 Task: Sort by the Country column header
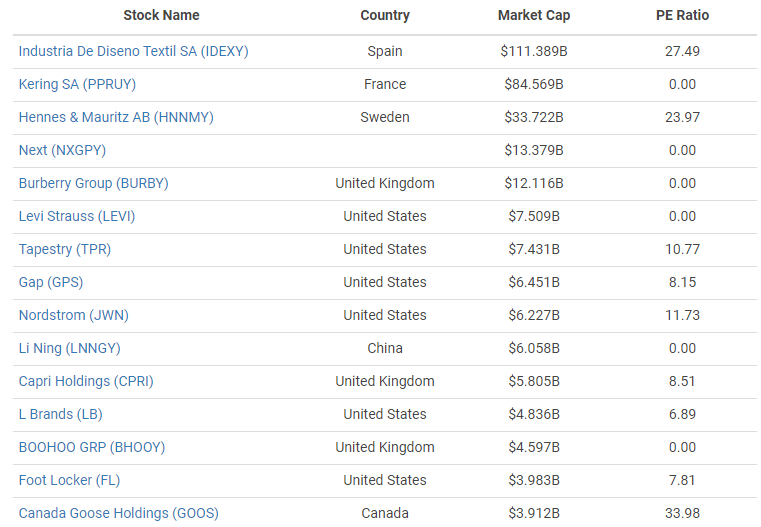coord(385,15)
